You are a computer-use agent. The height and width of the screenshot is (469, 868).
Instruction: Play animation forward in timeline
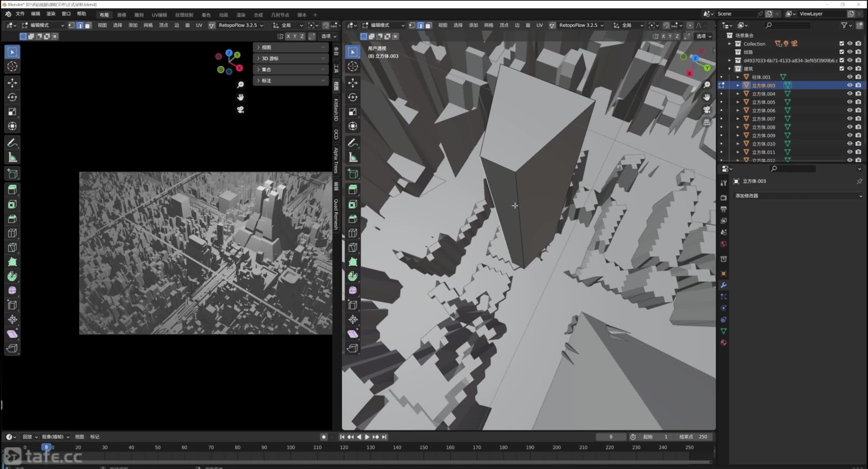coord(367,437)
